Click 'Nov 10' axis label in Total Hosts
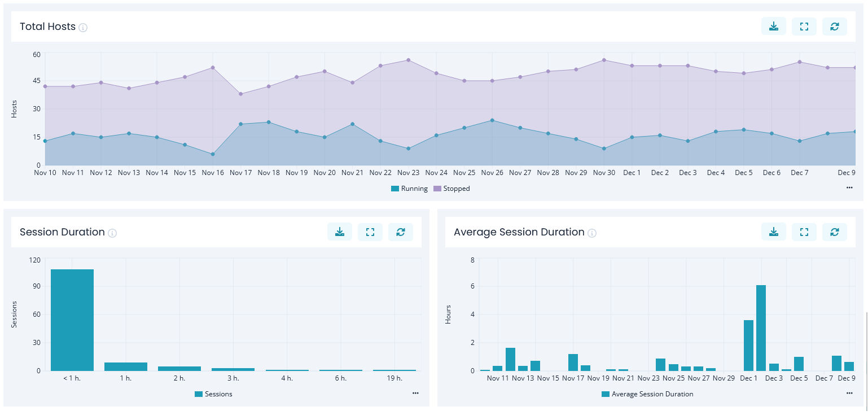This screenshot has width=868, height=415. point(45,173)
